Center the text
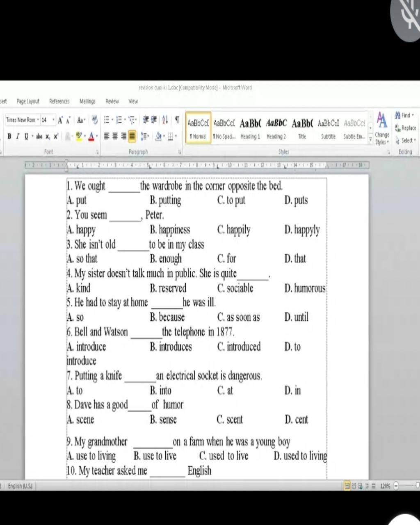The width and height of the screenshot is (420, 525). coord(115,136)
